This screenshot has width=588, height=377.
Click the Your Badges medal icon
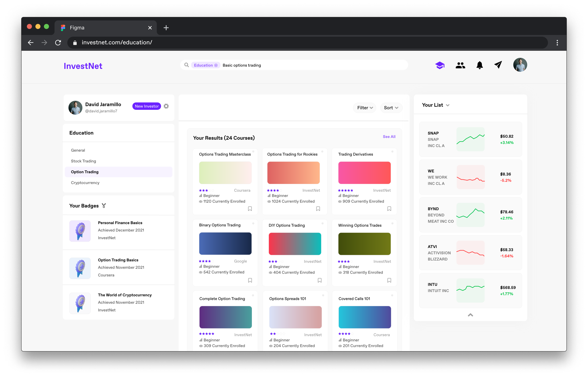pos(104,206)
